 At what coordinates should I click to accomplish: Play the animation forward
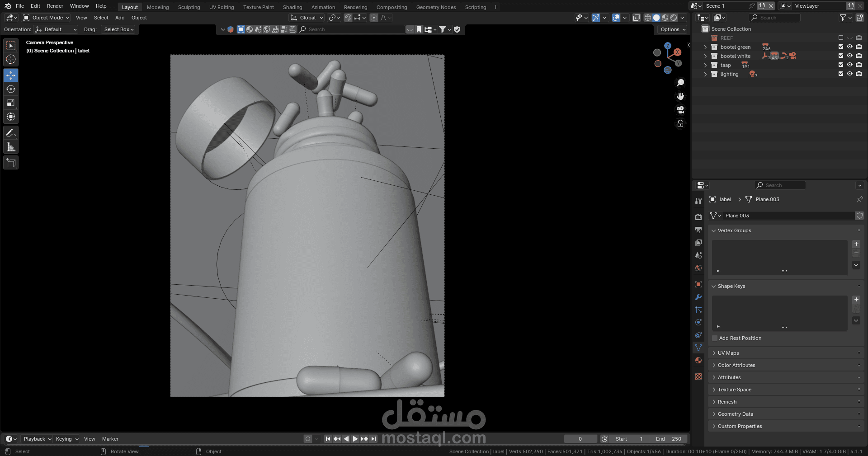coord(355,439)
